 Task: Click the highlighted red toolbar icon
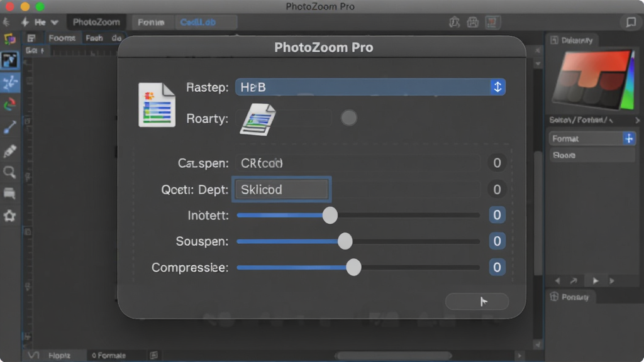[492, 22]
